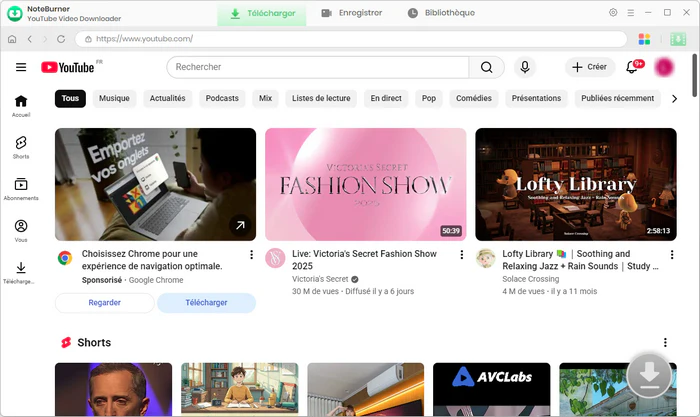This screenshot has height=417, width=700.
Task: Select the Podcasts filter chip
Action: click(x=222, y=99)
